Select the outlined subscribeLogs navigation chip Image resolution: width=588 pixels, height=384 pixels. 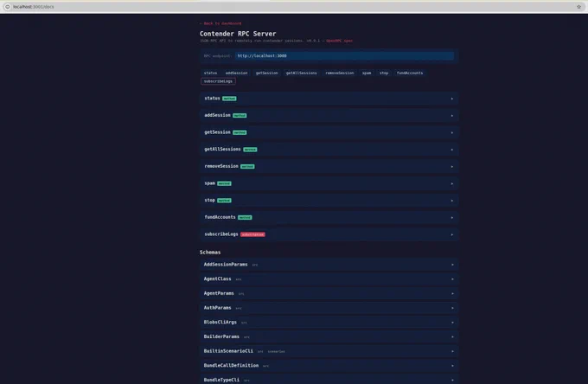[x=218, y=81]
